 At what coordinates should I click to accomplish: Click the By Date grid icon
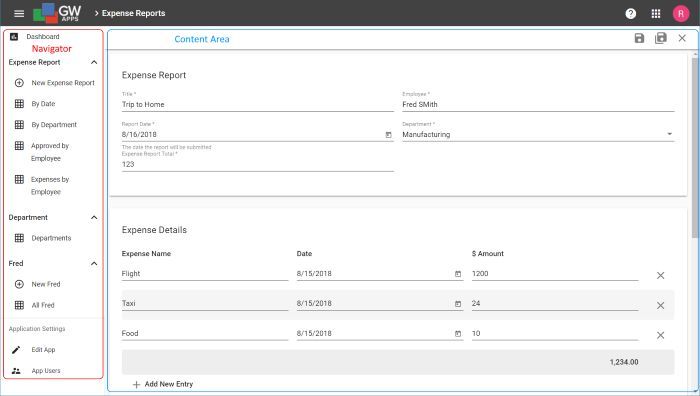[x=19, y=104]
